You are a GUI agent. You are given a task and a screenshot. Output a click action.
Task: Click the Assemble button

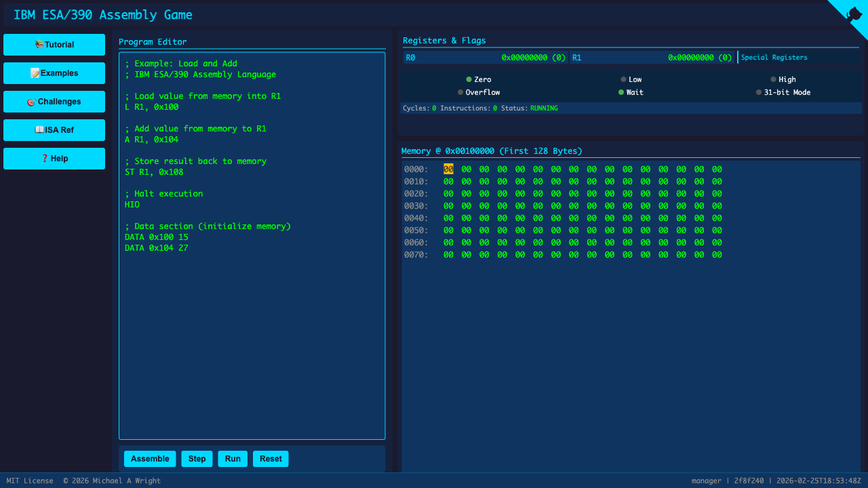[x=150, y=459]
